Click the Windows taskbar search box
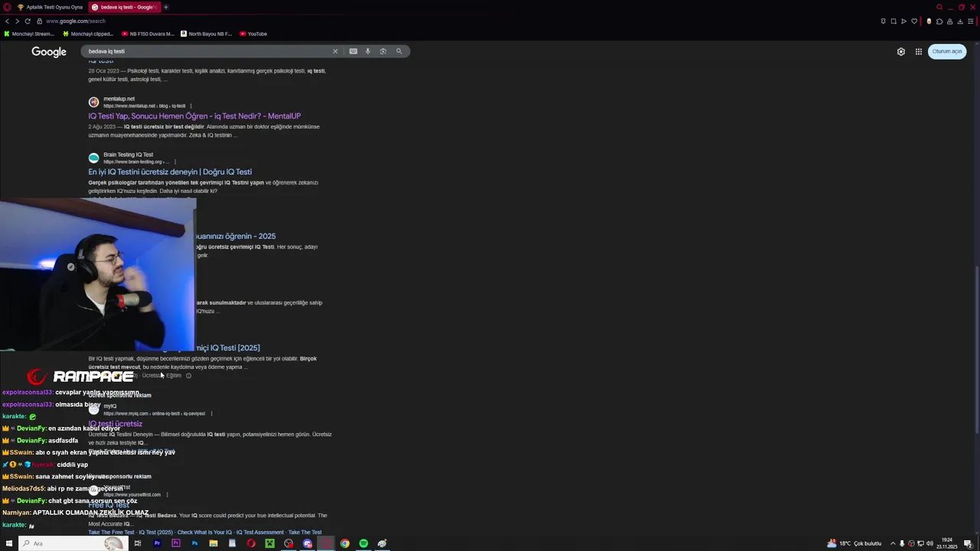The width and height of the screenshot is (980, 551). [73, 543]
